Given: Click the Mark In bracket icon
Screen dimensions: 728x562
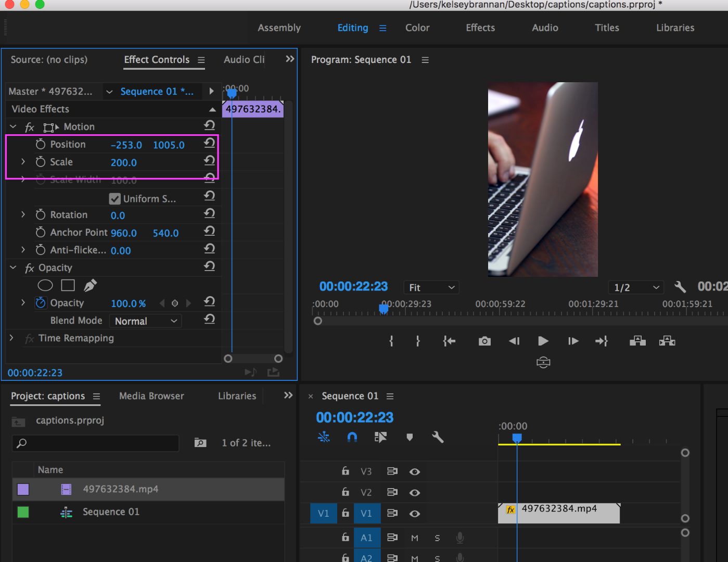Looking at the screenshot, I should 391,341.
